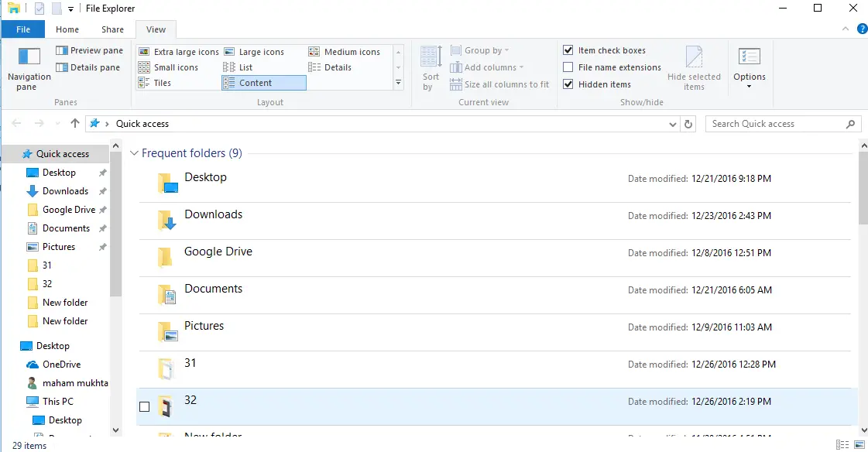Refresh the folder with the refresh icon
The width and height of the screenshot is (868, 452).
688,123
